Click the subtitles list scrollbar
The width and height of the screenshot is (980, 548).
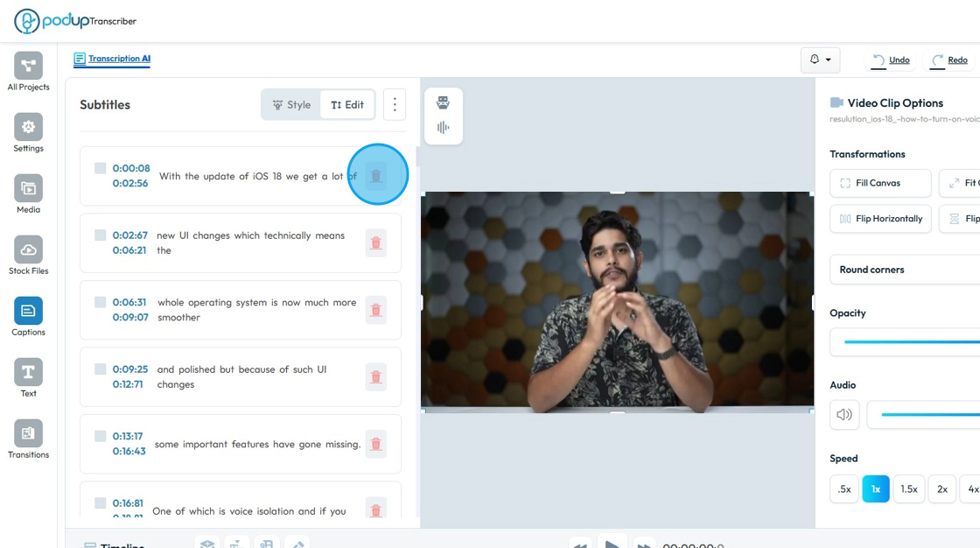click(418, 157)
